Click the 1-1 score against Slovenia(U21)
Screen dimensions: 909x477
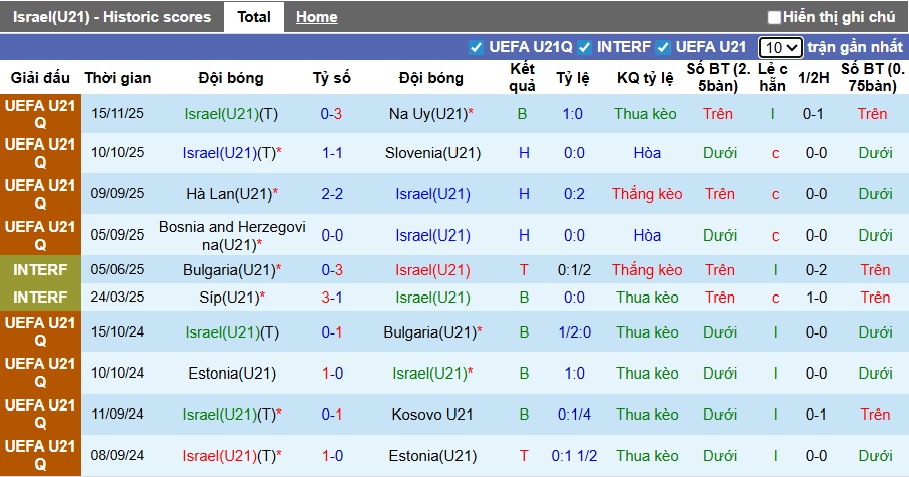tap(332, 153)
